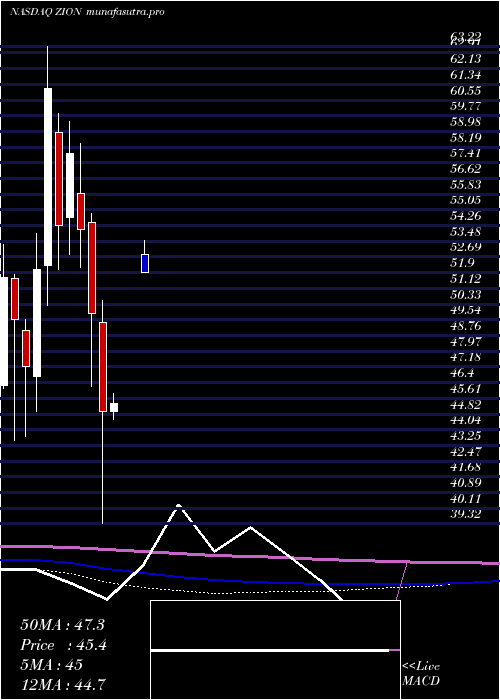Click the 53.48 price label

(466, 232)
